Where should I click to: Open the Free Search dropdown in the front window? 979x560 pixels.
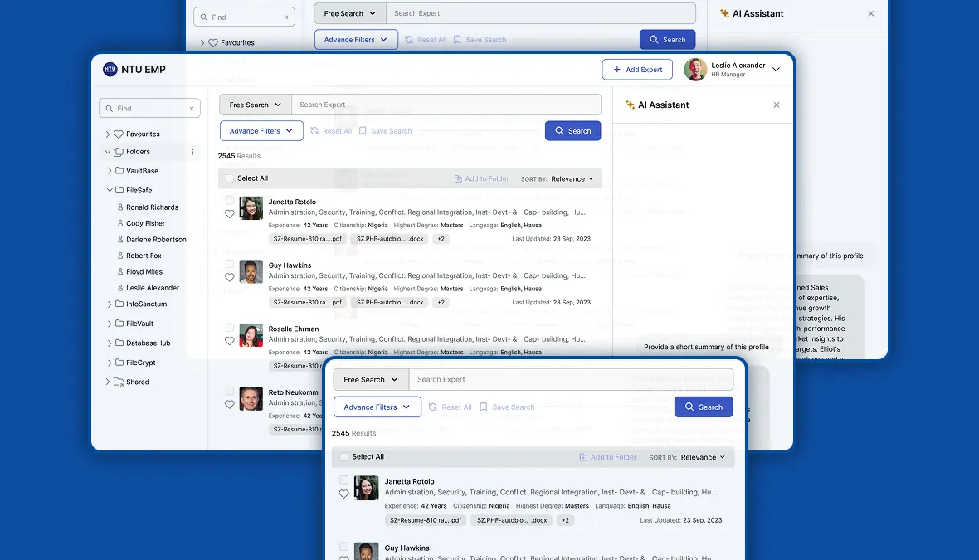pyautogui.click(x=370, y=380)
